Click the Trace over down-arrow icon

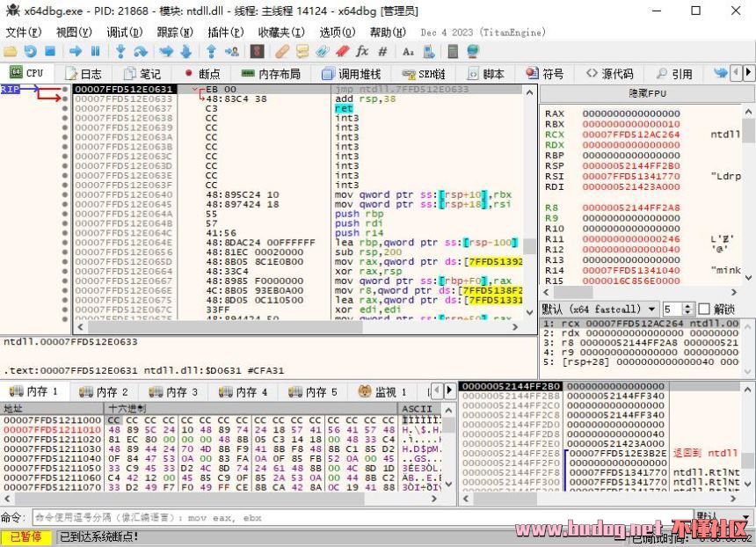pyautogui.click(x=186, y=52)
